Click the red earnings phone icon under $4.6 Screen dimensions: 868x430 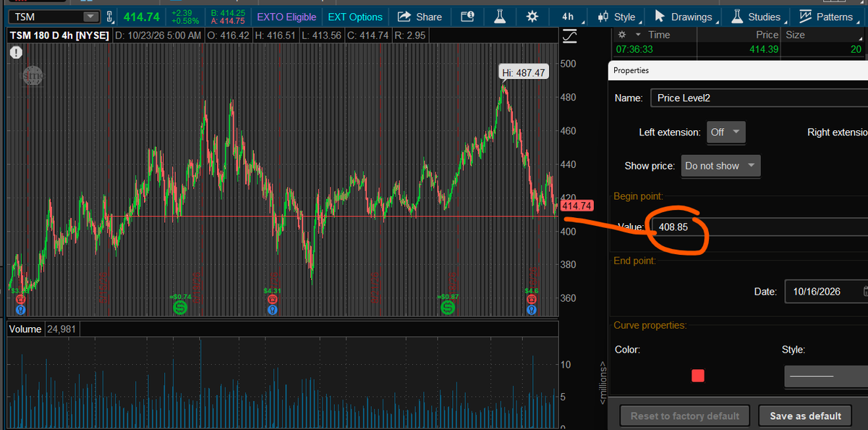[x=532, y=299]
